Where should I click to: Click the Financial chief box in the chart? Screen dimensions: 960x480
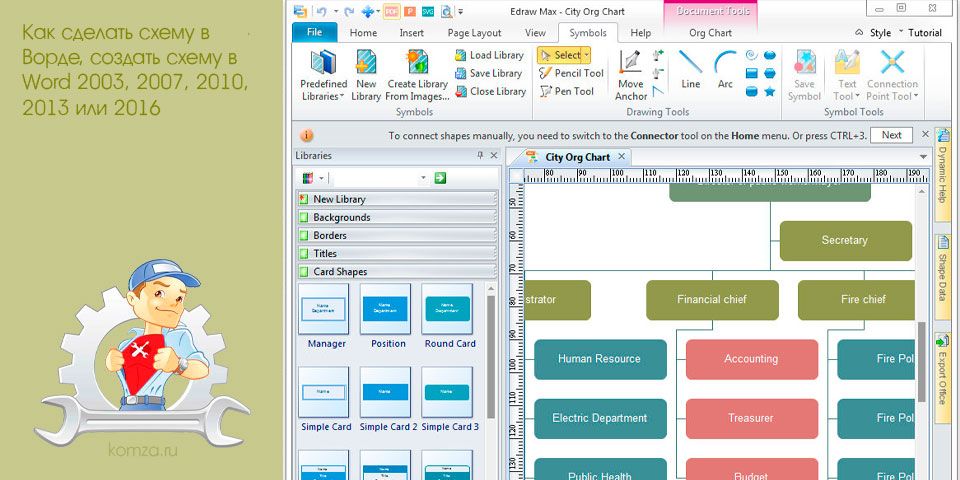(711, 299)
